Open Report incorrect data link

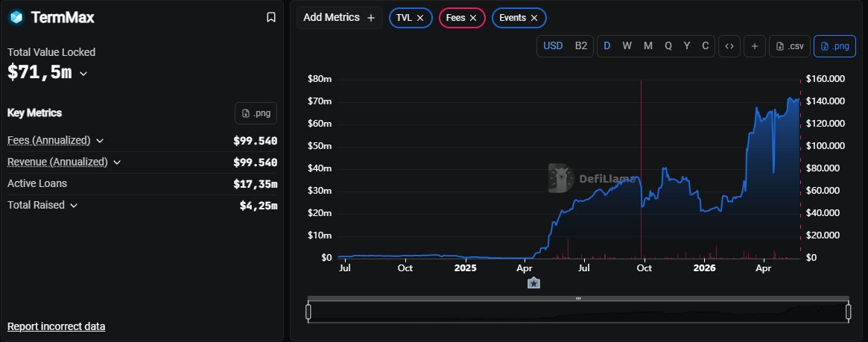(x=56, y=326)
